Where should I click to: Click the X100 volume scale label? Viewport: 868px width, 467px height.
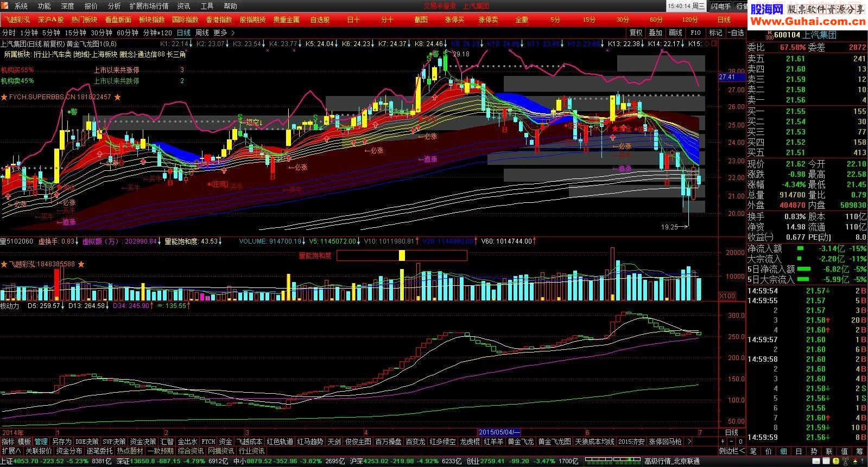click(727, 296)
